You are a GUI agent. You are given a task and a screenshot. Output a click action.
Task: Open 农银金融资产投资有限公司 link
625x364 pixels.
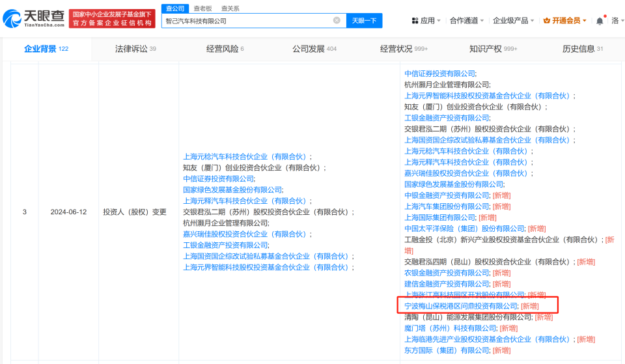tap(447, 273)
